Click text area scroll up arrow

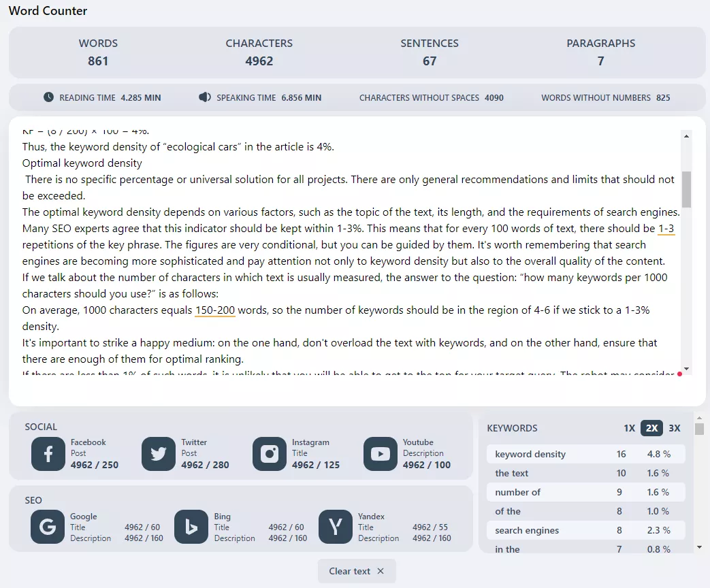[686, 136]
